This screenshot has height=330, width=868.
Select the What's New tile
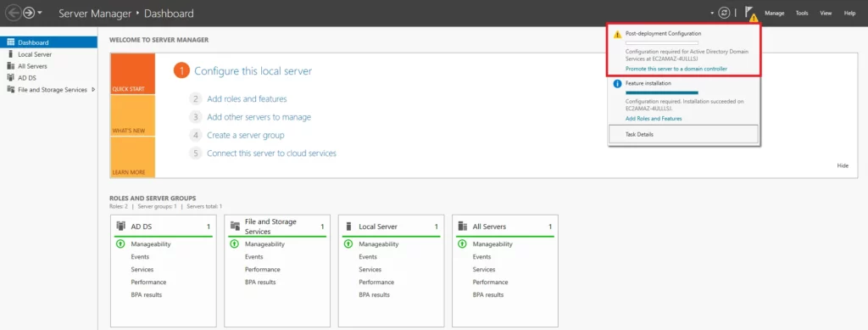[133, 115]
